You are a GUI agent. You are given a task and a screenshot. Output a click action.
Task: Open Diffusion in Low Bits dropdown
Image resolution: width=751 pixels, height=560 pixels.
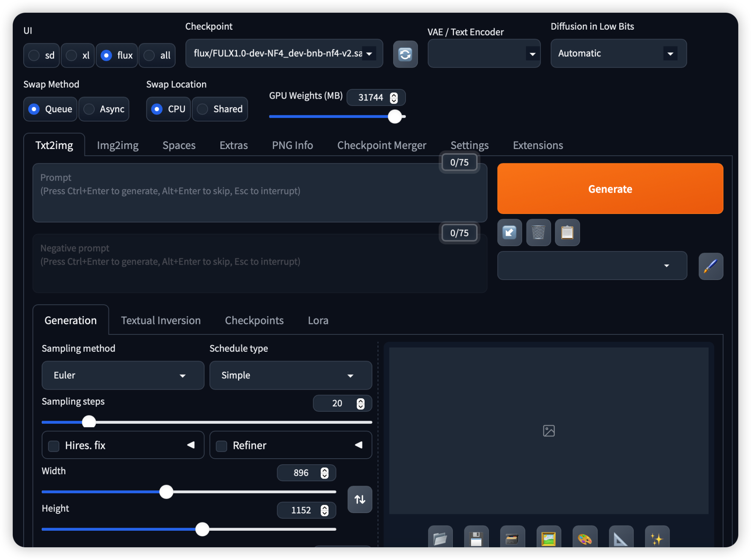click(x=618, y=53)
